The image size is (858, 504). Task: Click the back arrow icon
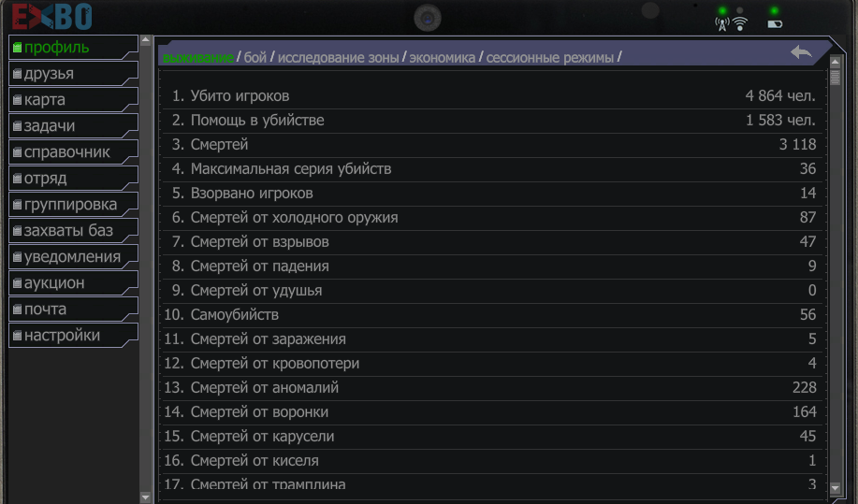click(801, 52)
